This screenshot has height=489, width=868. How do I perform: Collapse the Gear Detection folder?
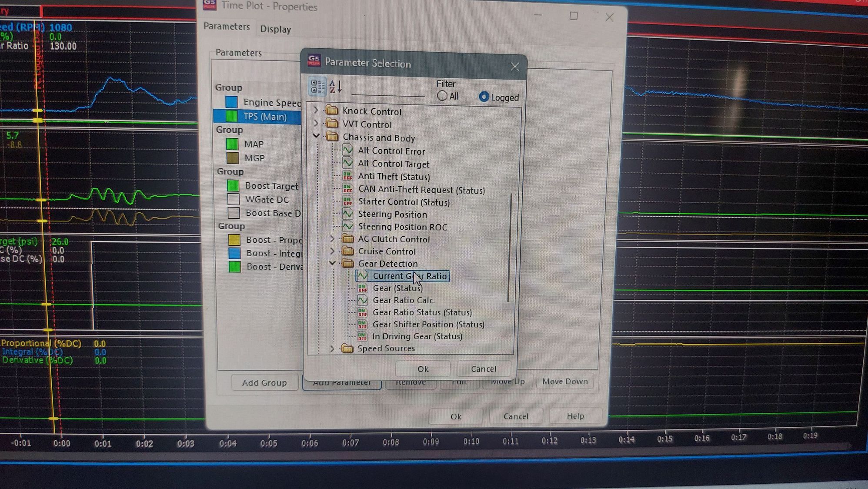(332, 263)
